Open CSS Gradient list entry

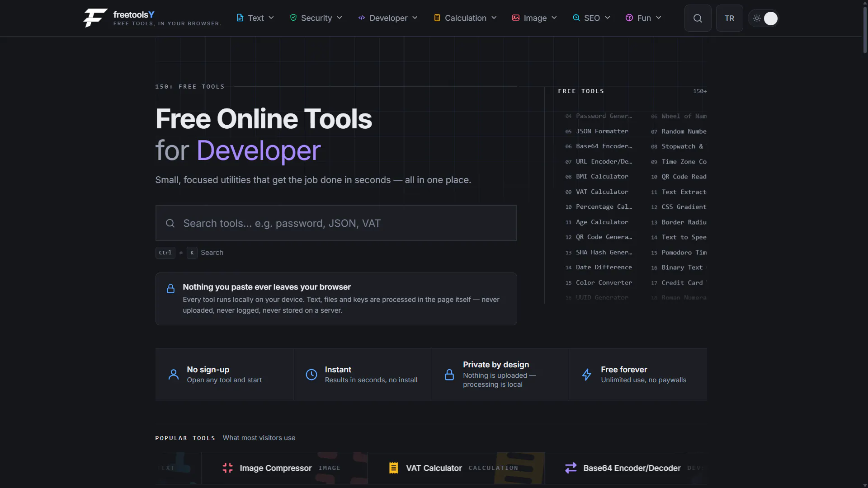point(679,207)
